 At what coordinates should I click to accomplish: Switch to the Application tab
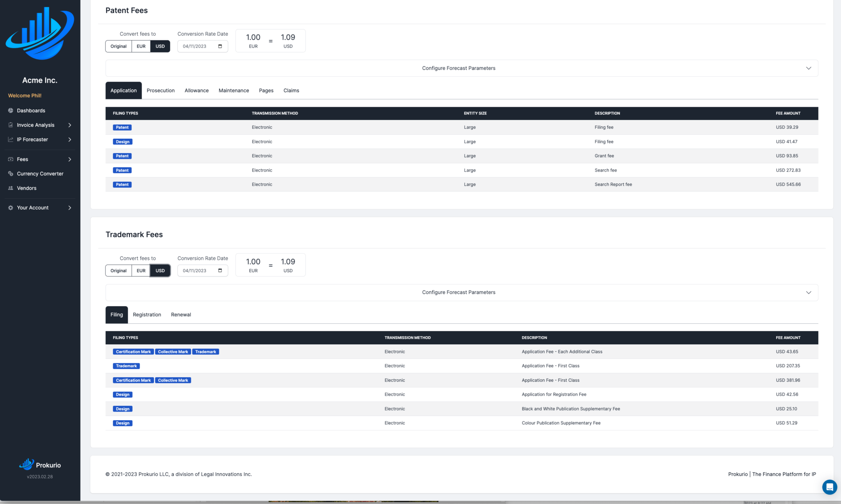[124, 90]
